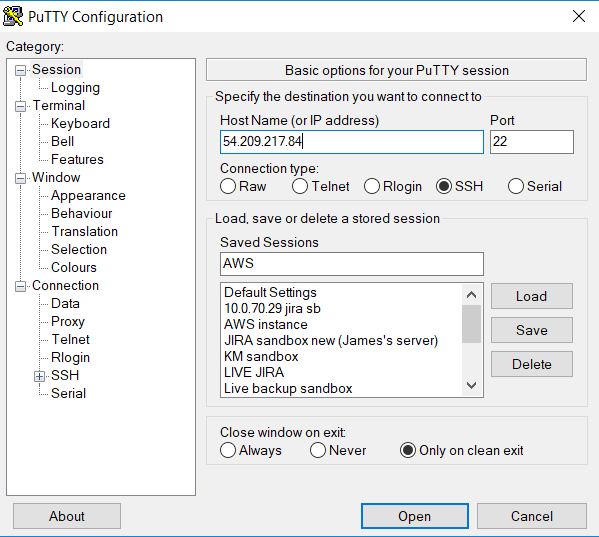The width and height of the screenshot is (599, 537).
Task: Open the Connection category
Action: 65,285
